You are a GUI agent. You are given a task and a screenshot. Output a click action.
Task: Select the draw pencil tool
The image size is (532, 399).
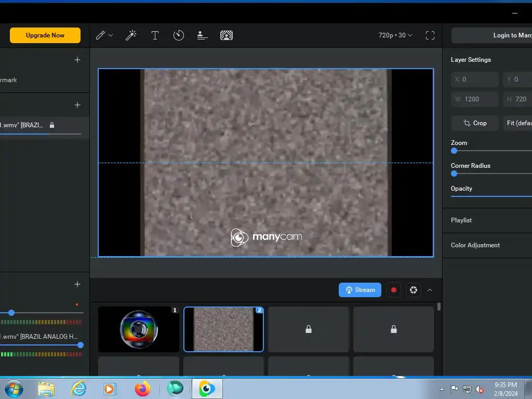[101, 35]
